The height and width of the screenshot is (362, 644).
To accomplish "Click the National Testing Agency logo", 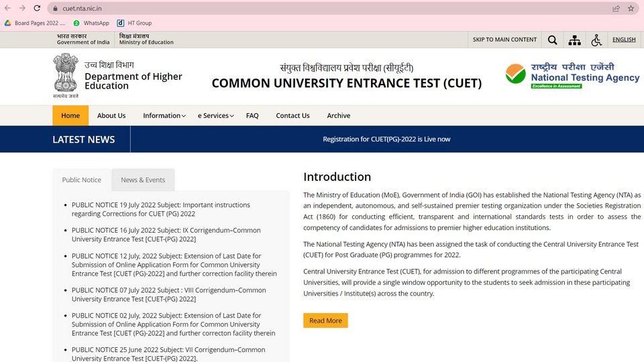I will click(572, 76).
